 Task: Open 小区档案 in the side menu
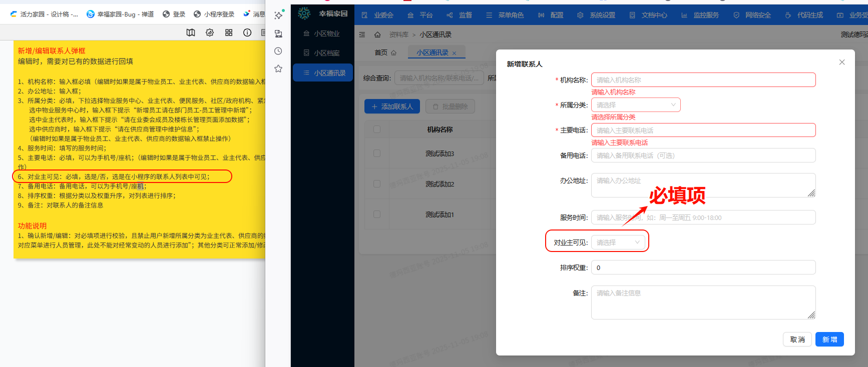coord(322,53)
